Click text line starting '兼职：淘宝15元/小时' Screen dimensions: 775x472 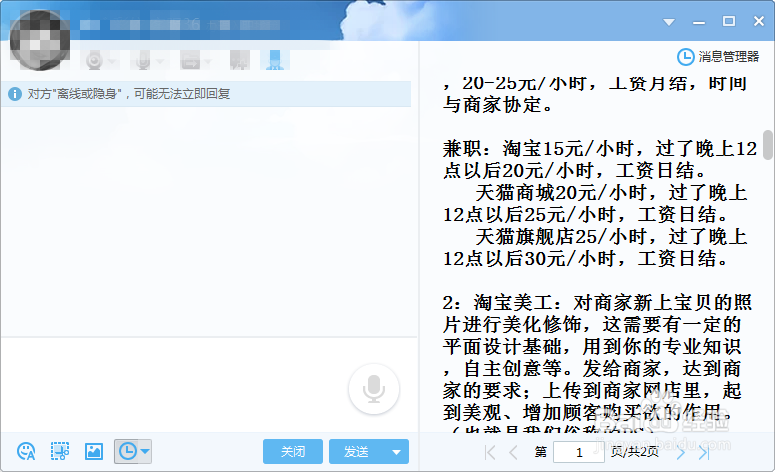click(x=600, y=149)
